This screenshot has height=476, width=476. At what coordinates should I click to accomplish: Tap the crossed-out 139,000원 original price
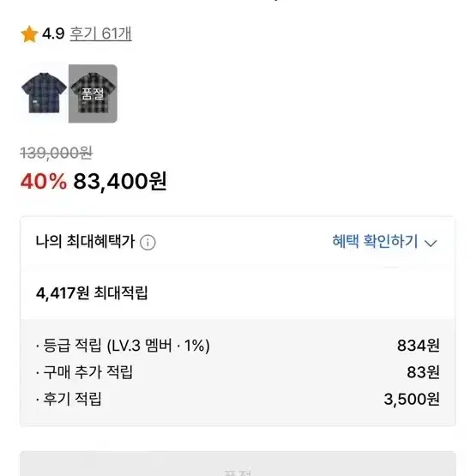(x=56, y=153)
